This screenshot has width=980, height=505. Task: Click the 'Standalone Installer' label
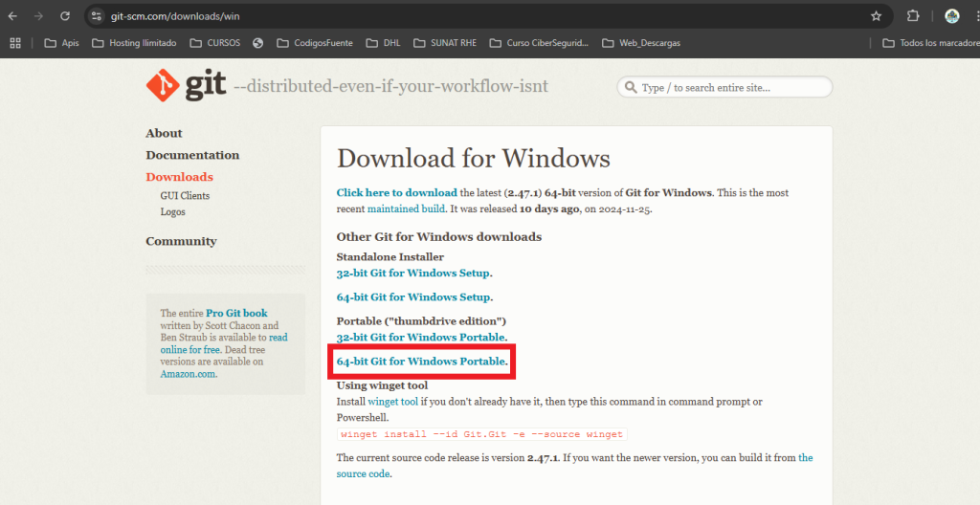pos(390,257)
